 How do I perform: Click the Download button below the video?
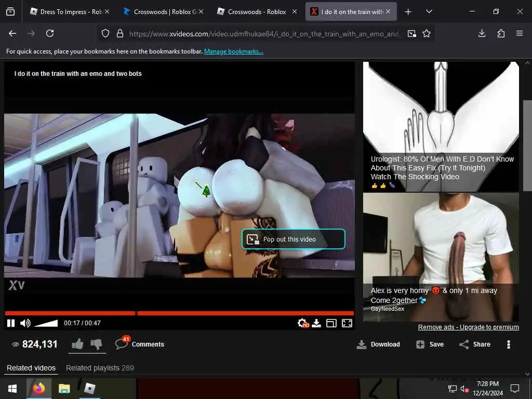378,344
